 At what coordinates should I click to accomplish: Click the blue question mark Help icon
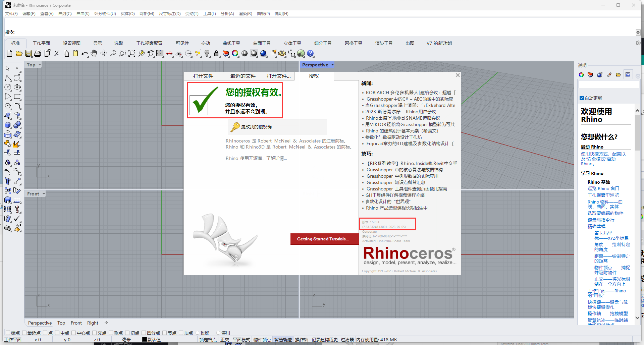click(310, 54)
